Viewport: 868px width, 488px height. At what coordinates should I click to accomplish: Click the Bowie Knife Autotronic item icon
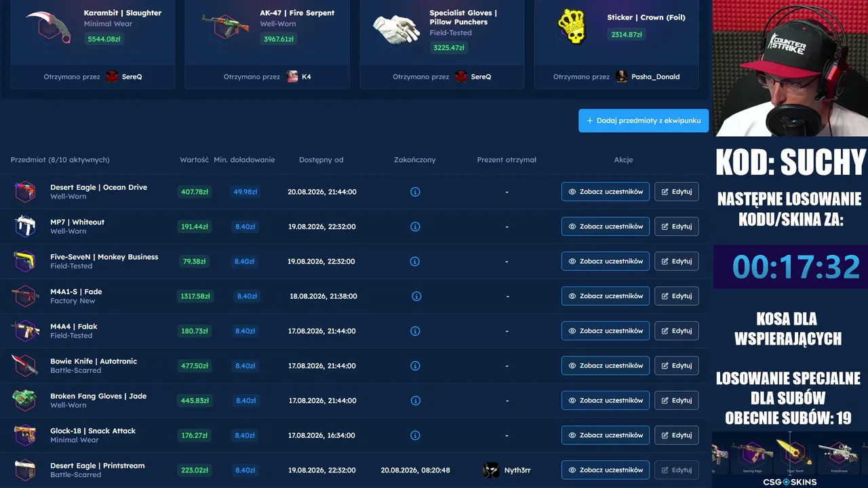point(25,365)
